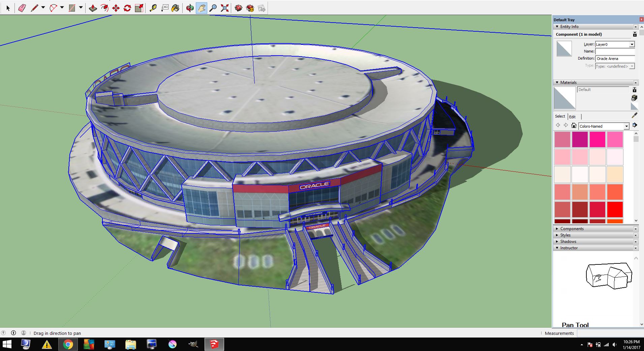Image resolution: width=644 pixels, height=351 pixels.
Task: Select the Offset tool
Action: [x=104, y=8]
